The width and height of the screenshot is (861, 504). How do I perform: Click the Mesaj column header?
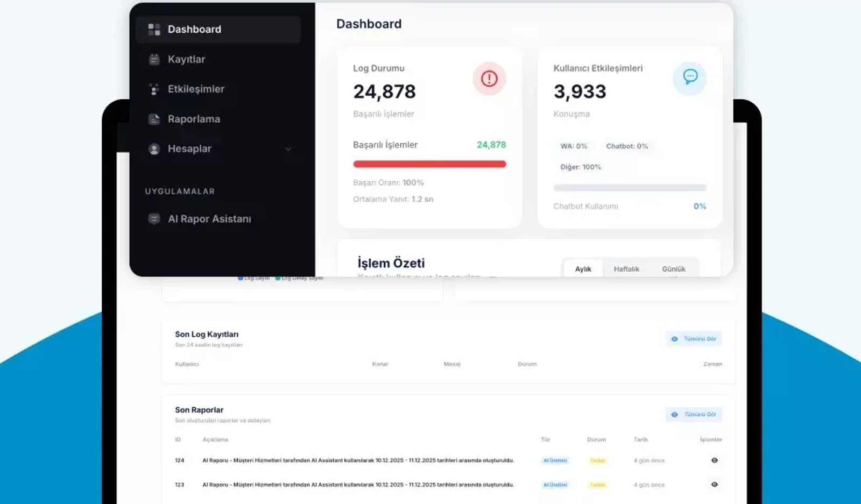pyautogui.click(x=452, y=364)
